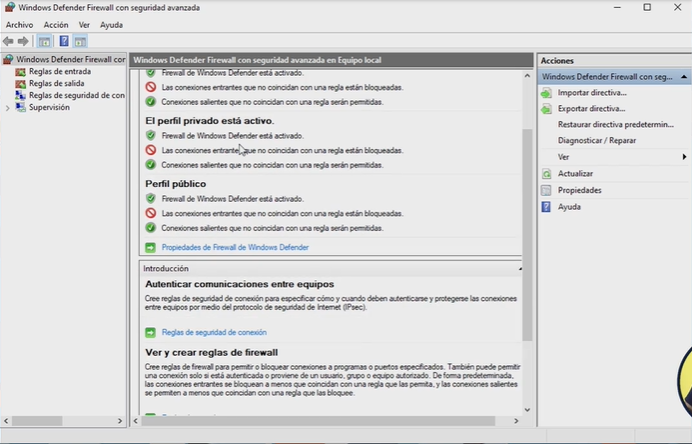Click Actualizar in Acciones pane
This screenshot has width=692, height=444.
pos(575,173)
